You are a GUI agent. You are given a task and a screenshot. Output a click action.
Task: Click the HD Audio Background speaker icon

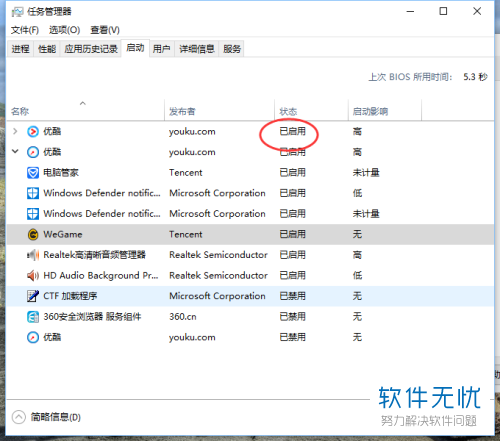(33, 276)
